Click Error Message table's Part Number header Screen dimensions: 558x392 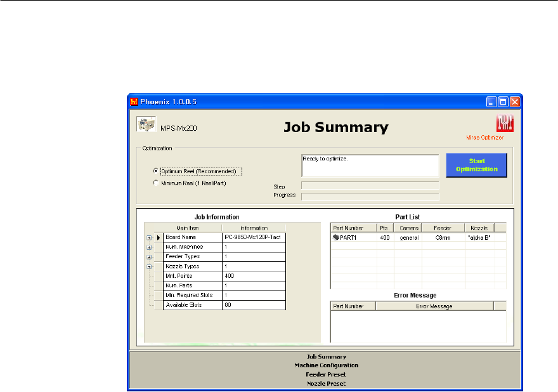[353, 306]
